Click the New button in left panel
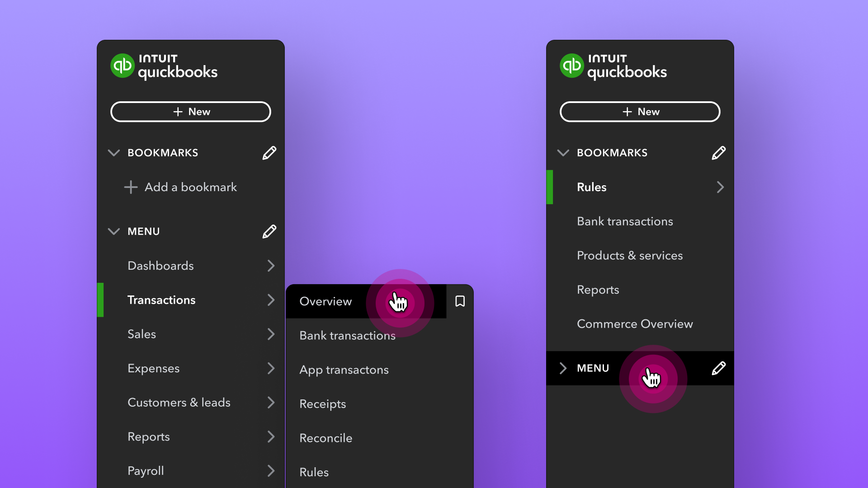This screenshot has width=868, height=488. point(191,112)
